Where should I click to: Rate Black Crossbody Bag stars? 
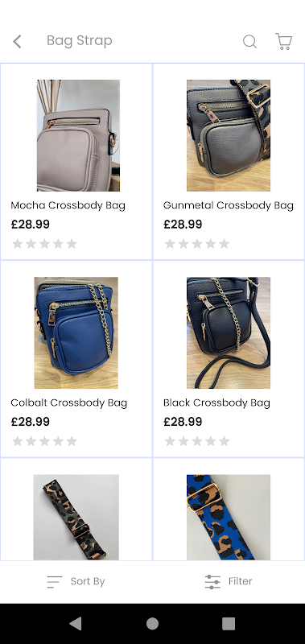pyautogui.click(x=197, y=441)
